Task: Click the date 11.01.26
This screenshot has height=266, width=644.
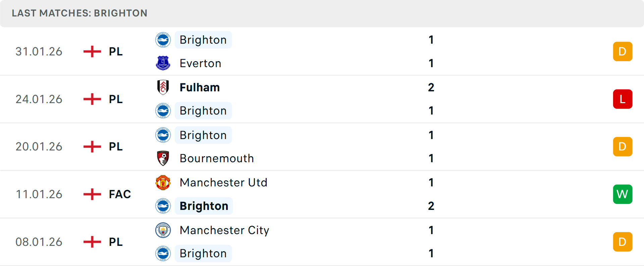Action: point(39,194)
